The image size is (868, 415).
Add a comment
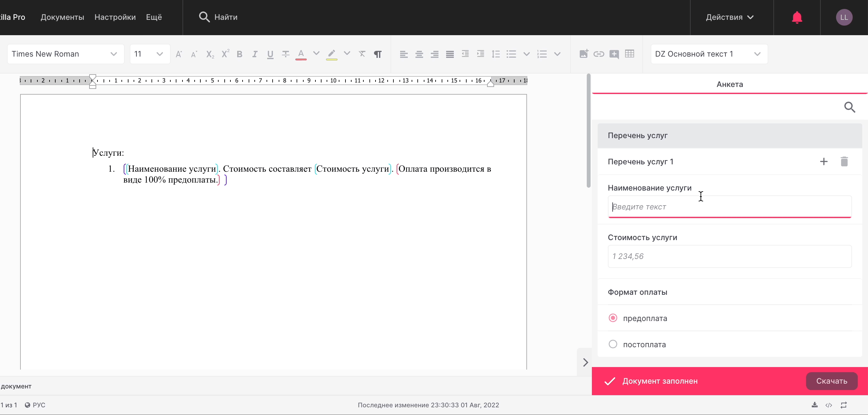(x=614, y=54)
